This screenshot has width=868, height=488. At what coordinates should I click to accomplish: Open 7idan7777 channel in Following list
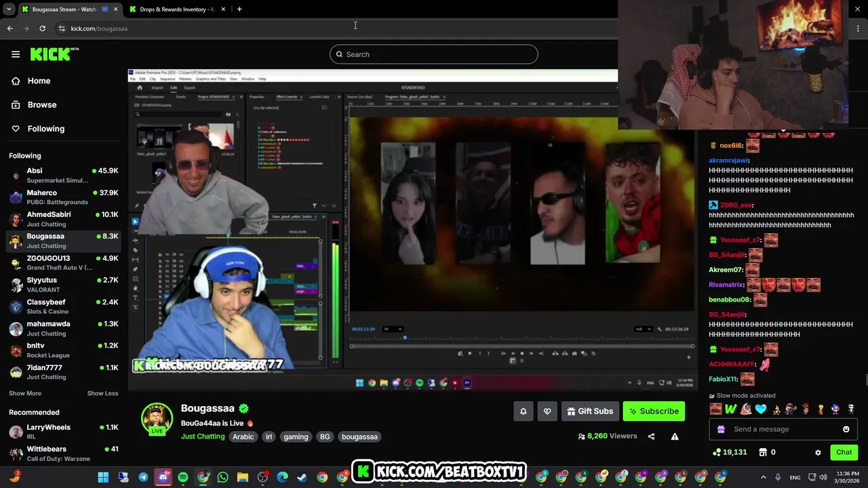[x=64, y=372]
